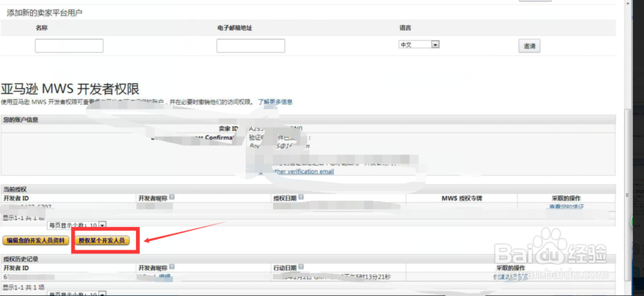644x296 pixels.
Task: Focus the 电子邮箱地址 input field
Action: [251, 46]
